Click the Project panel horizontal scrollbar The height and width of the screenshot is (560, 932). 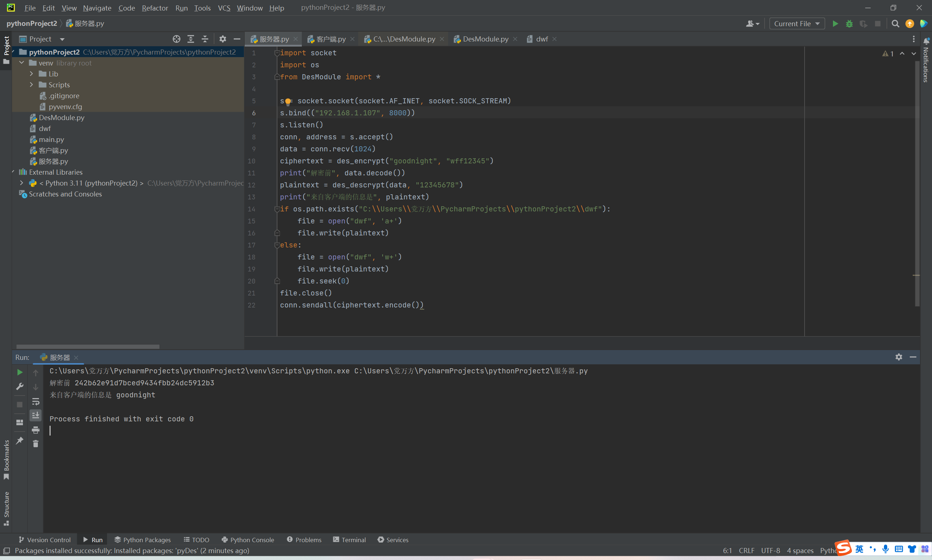tap(88, 346)
